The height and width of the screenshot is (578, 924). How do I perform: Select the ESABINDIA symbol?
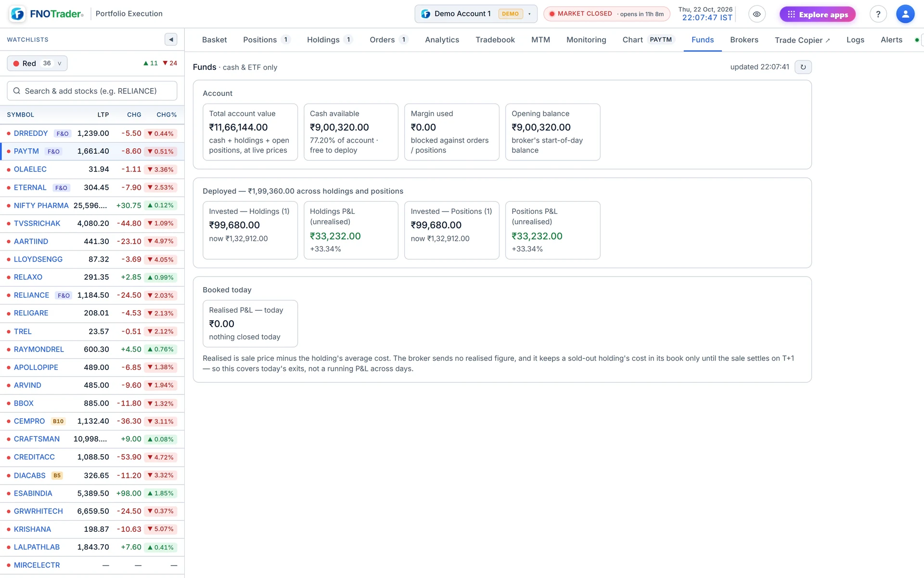[33, 493]
